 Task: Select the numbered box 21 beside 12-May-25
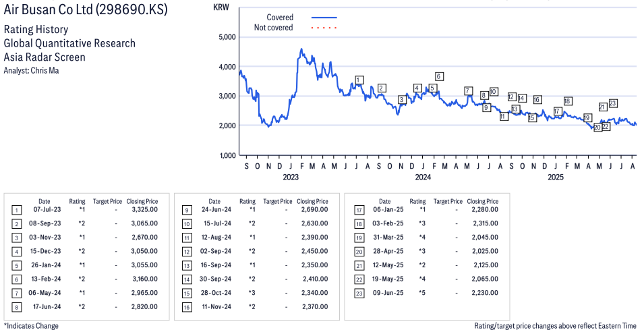pyautogui.click(x=359, y=266)
